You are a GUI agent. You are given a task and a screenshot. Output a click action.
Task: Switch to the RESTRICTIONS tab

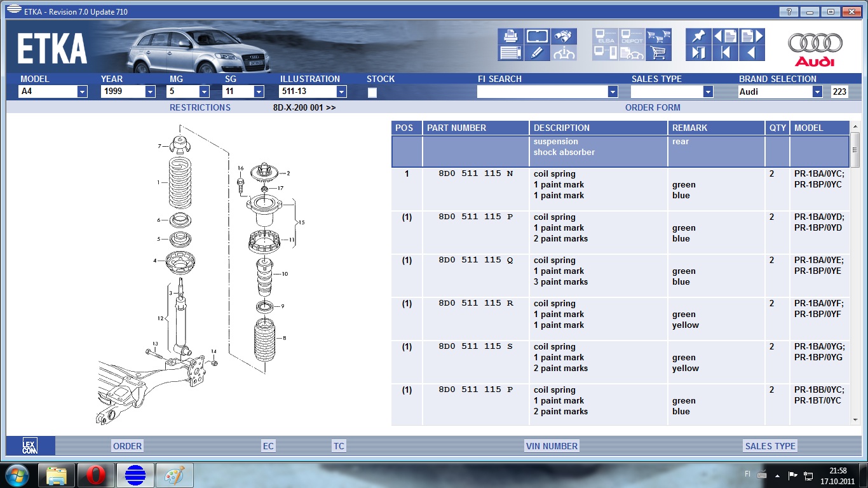pos(200,107)
